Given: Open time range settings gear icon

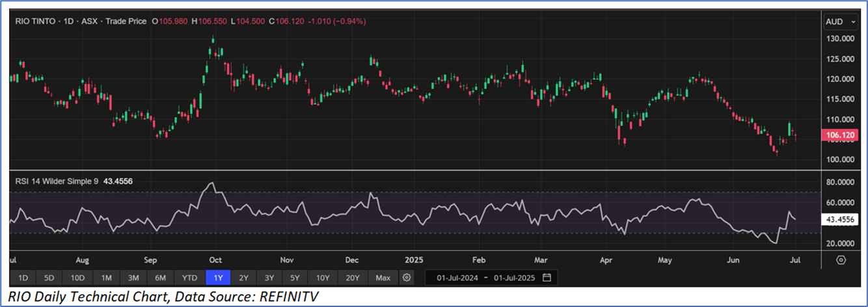Looking at the screenshot, I should [x=407, y=278].
